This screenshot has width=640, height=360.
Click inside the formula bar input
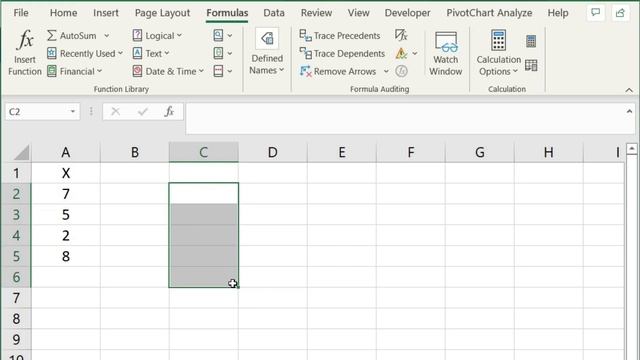click(404, 118)
